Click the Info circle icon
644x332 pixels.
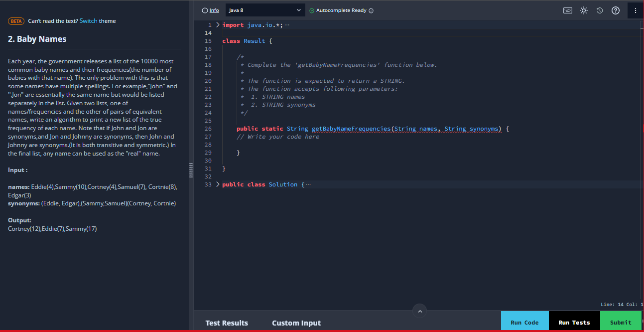(x=204, y=10)
